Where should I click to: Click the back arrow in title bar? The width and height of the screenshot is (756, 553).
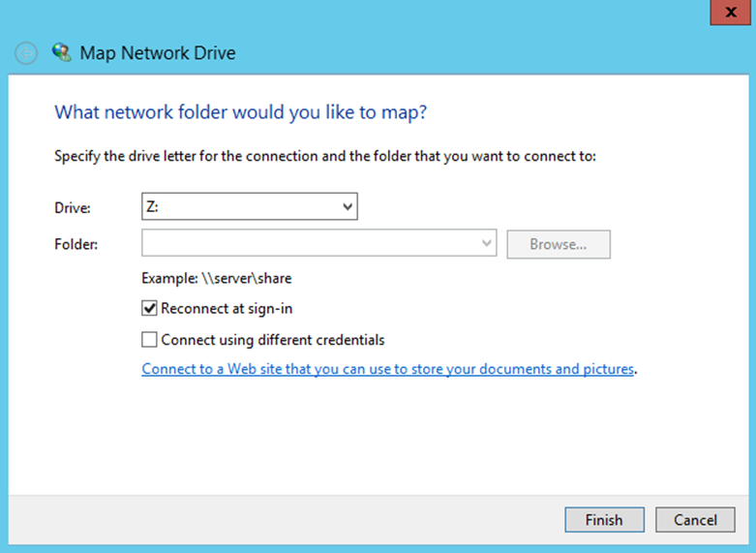click(26, 53)
